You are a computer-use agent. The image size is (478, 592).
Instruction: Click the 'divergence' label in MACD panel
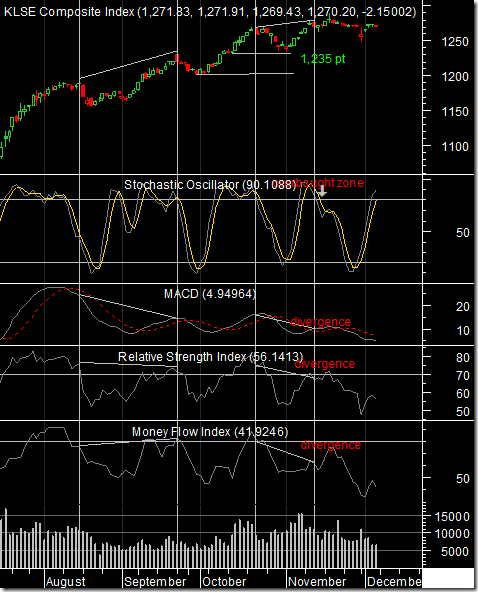(x=321, y=322)
